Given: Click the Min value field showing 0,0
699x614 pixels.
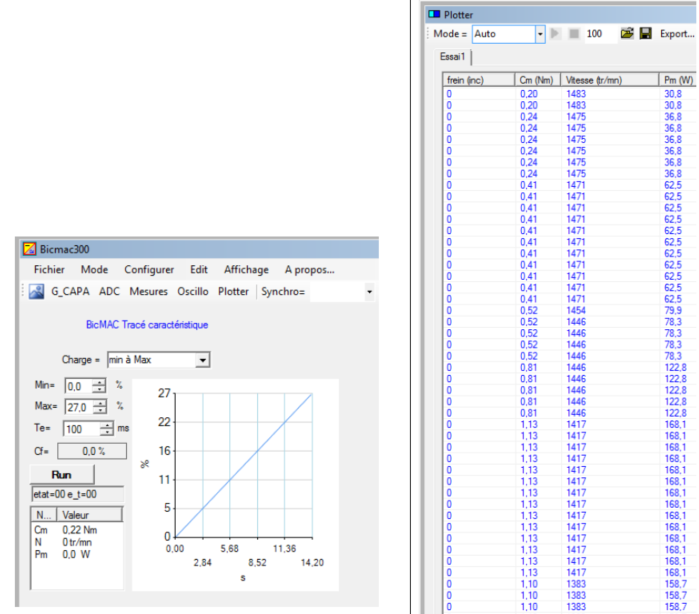Looking at the screenshot, I should [x=78, y=386].
